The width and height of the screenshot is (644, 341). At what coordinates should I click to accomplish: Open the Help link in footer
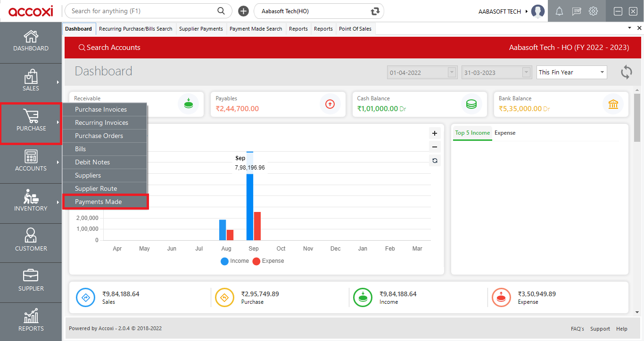(x=622, y=329)
